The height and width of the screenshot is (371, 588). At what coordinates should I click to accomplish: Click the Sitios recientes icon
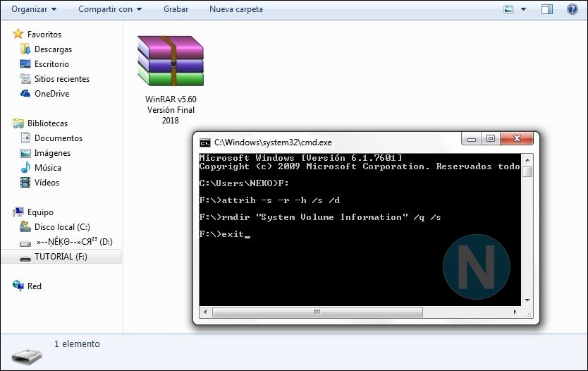[25, 79]
